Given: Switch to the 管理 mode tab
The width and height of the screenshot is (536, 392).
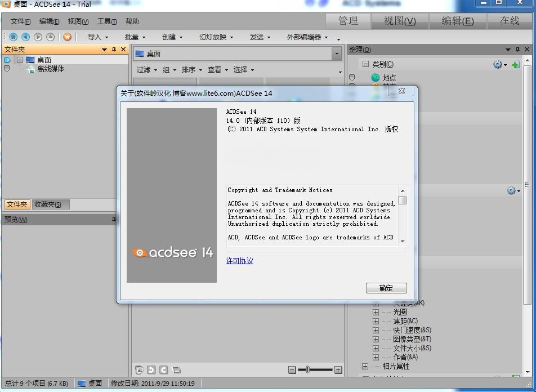Looking at the screenshot, I should pos(348,21).
